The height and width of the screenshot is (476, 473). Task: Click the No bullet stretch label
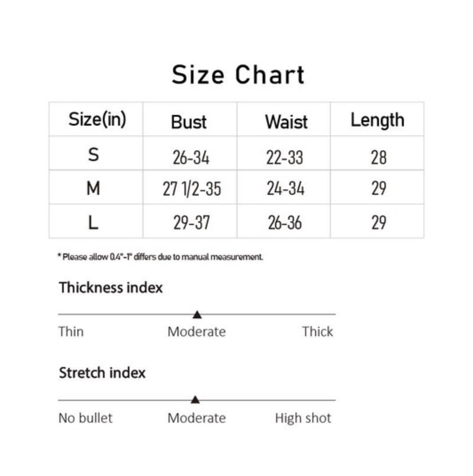pos(85,418)
